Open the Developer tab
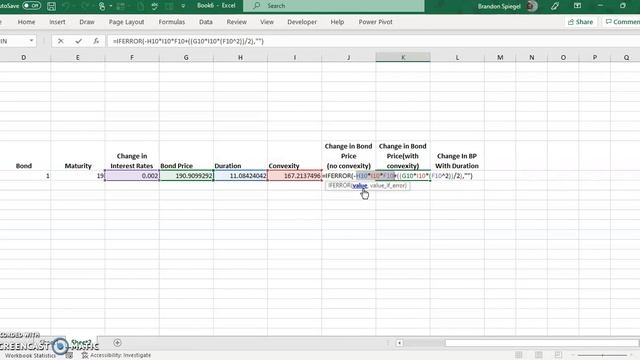 click(x=302, y=22)
